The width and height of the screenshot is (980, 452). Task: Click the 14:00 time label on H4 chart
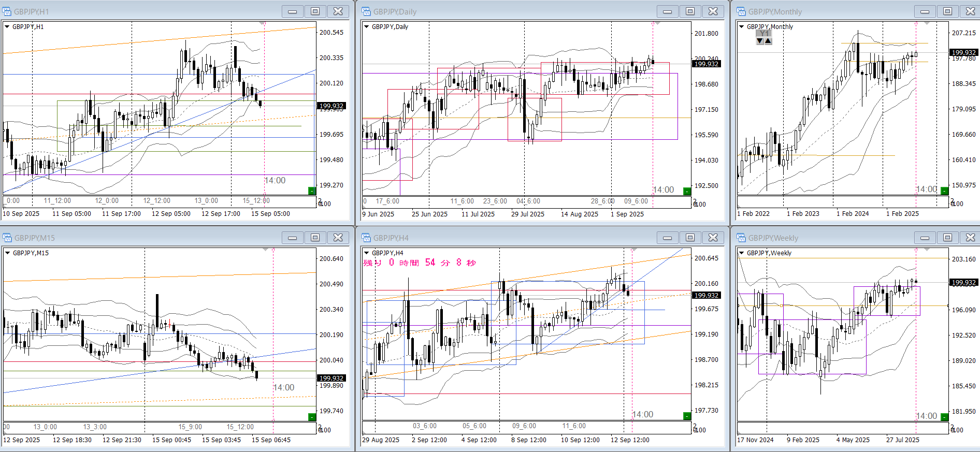(x=642, y=414)
